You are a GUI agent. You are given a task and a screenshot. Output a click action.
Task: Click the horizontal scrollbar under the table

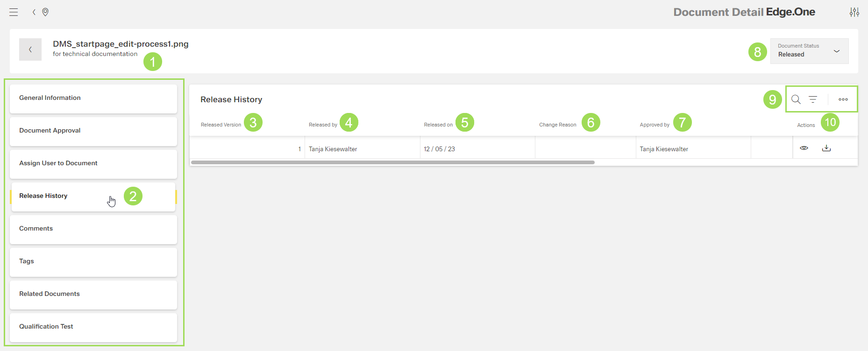392,162
